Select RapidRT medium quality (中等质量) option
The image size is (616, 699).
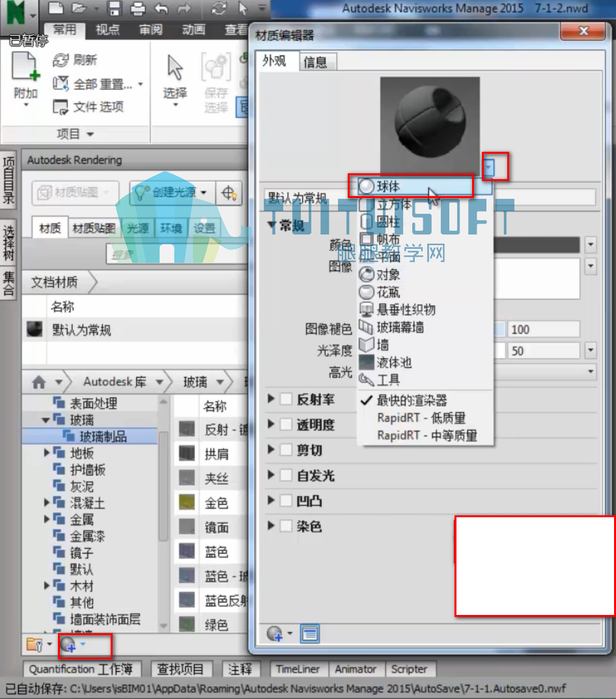tap(426, 435)
